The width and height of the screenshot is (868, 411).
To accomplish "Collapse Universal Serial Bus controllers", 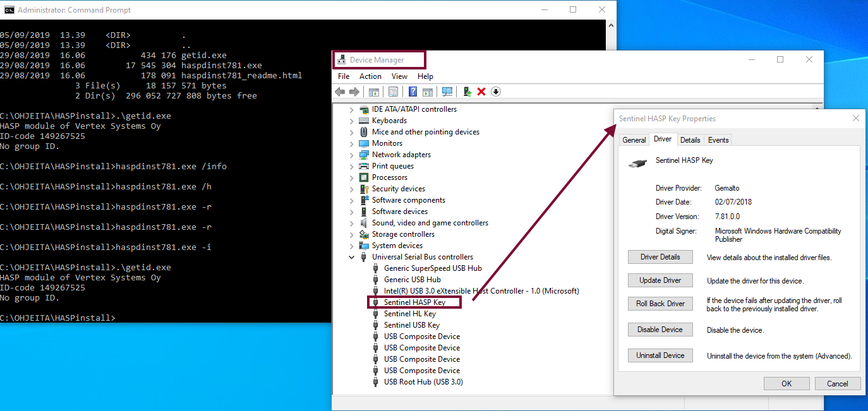I will tap(352, 257).
